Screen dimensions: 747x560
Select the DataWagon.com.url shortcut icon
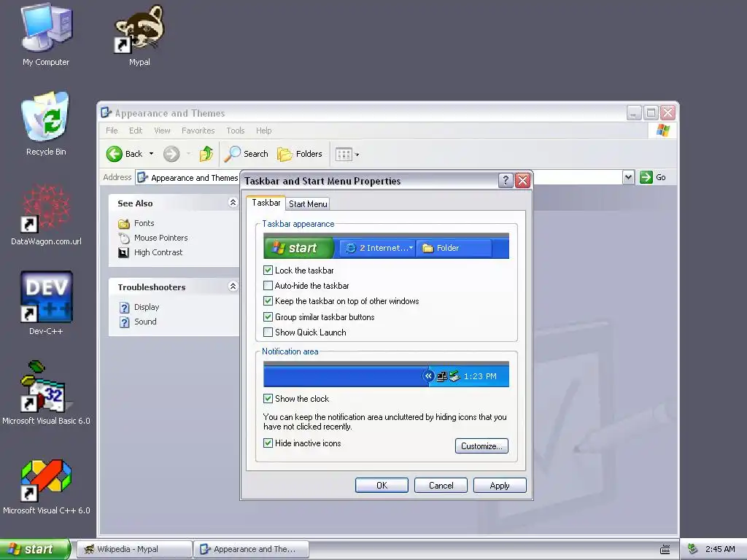point(46,209)
